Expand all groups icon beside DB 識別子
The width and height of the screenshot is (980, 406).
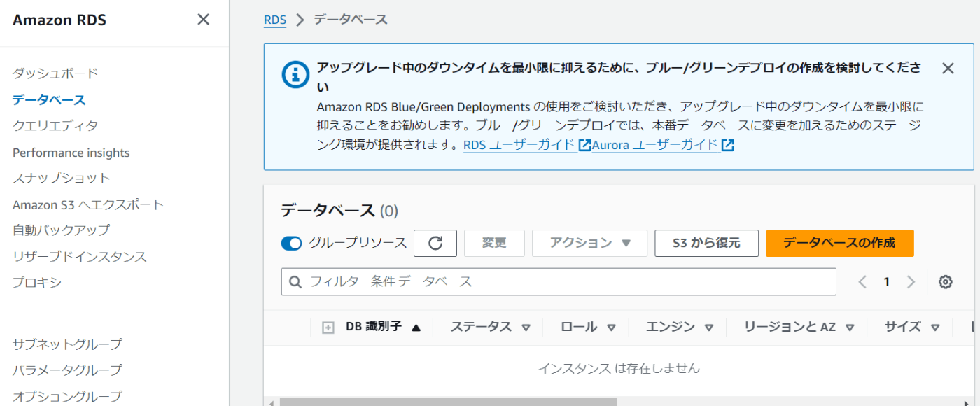click(328, 328)
